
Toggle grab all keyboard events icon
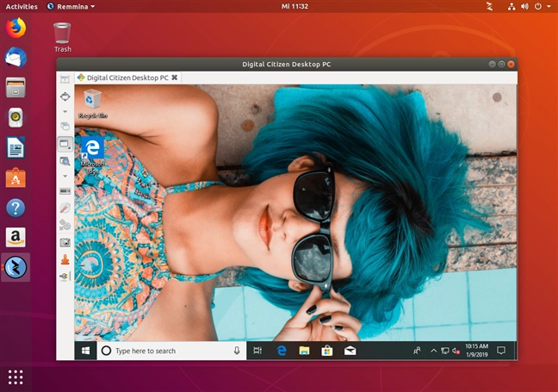pyautogui.click(x=65, y=191)
